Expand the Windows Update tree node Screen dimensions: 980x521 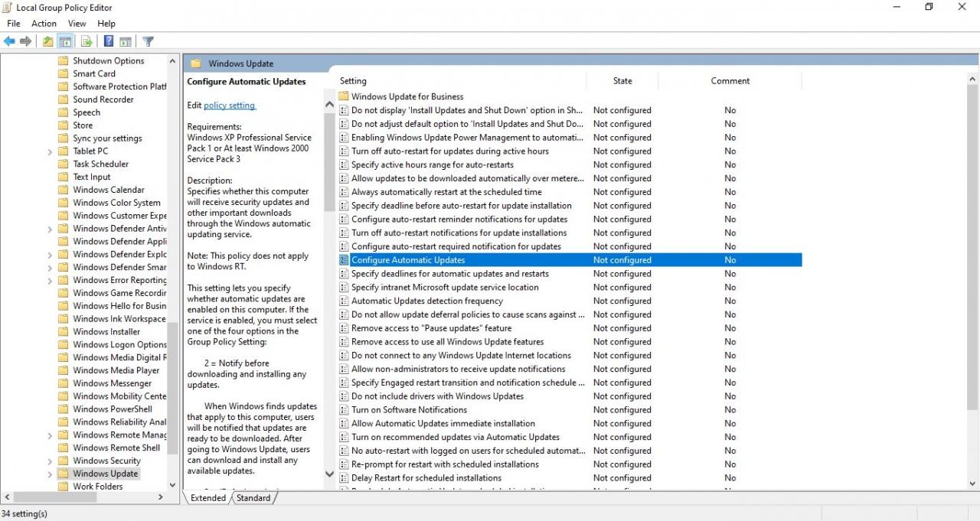(x=50, y=474)
